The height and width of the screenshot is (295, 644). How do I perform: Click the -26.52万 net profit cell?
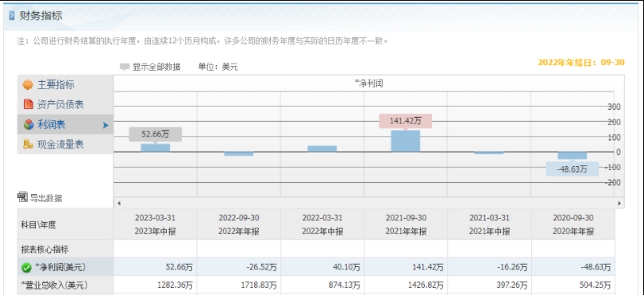(x=239, y=267)
